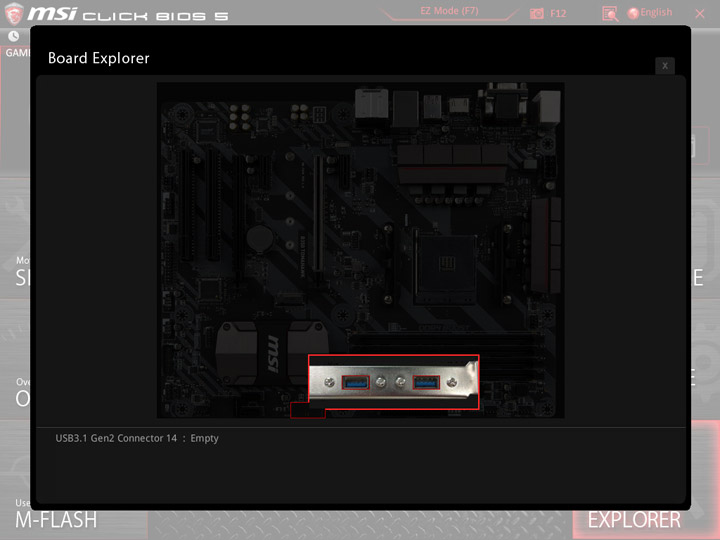Click the round CMOS battery on the board

(x=260, y=238)
